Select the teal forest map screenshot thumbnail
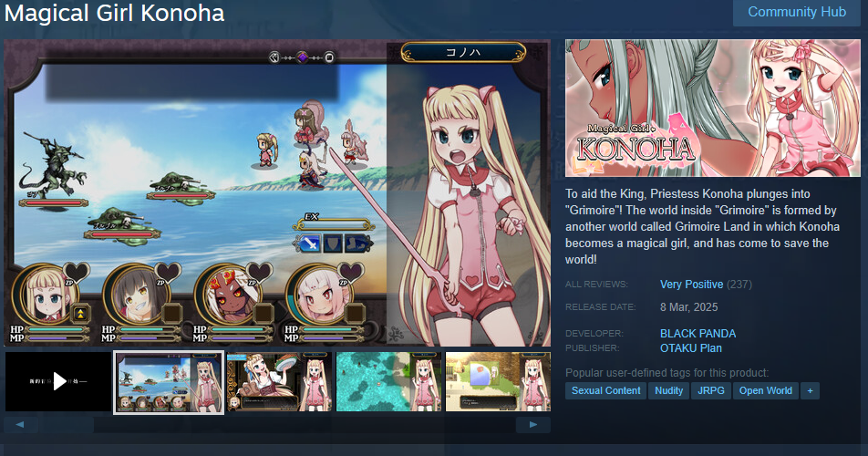The width and height of the screenshot is (868, 456). click(x=388, y=382)
